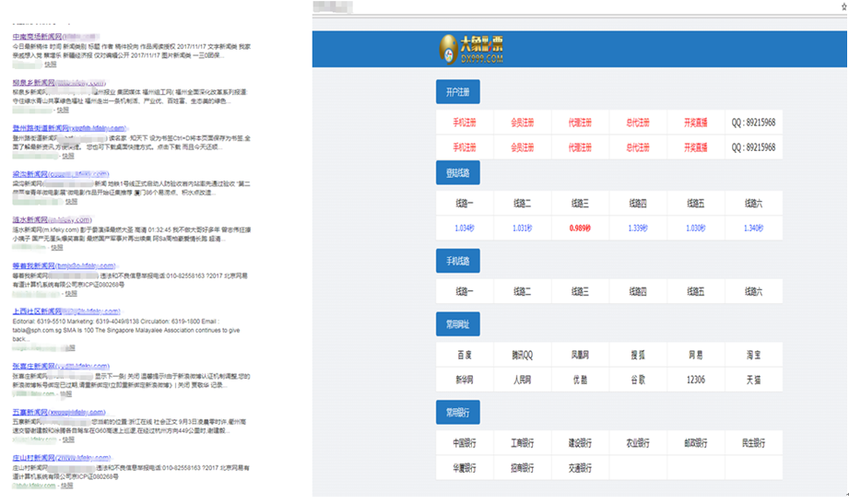Click the red 0.989秒 latency value

click(x=580, y=229)
